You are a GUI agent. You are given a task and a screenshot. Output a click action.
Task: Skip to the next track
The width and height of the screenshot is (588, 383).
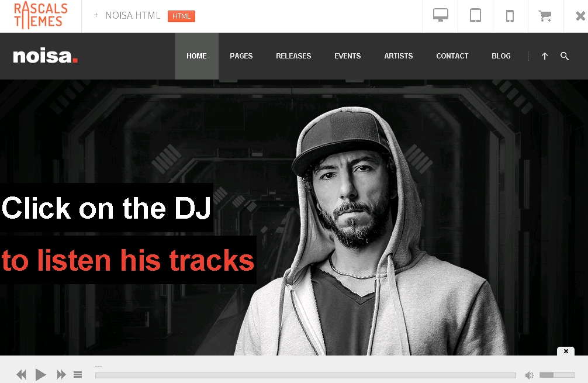[61, 374]
